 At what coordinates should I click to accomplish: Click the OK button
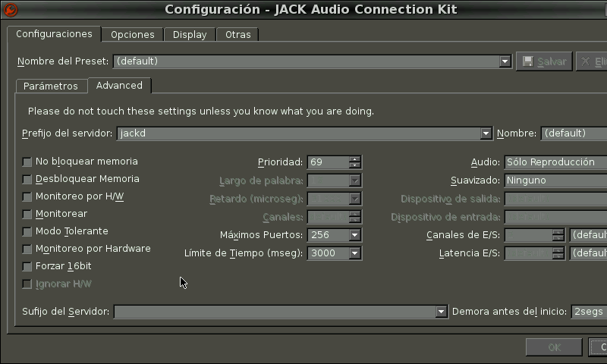554,347
